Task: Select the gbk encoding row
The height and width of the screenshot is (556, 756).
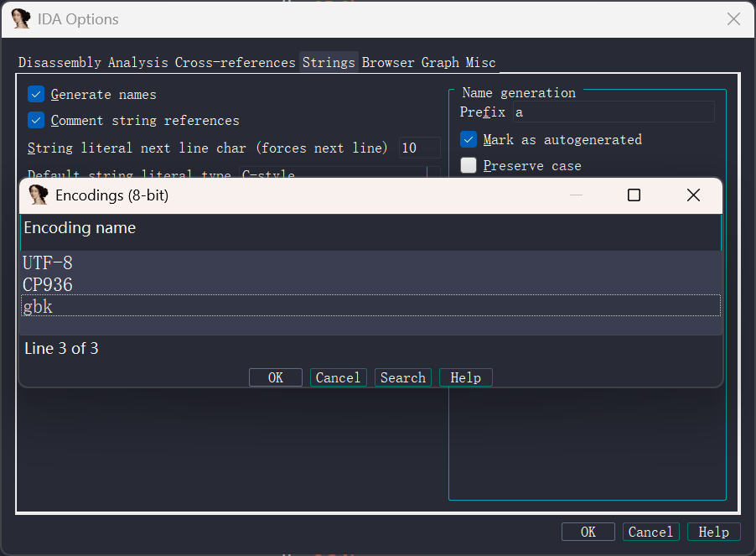Action: 370,306
